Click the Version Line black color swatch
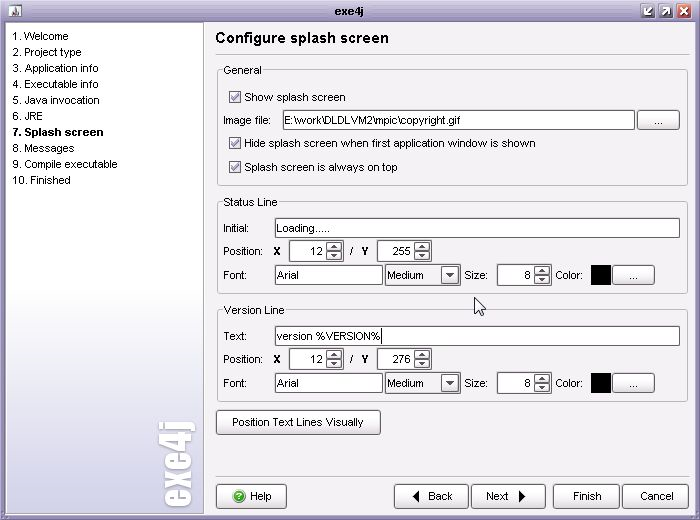The image size is (700, 520). coord(601,383)
